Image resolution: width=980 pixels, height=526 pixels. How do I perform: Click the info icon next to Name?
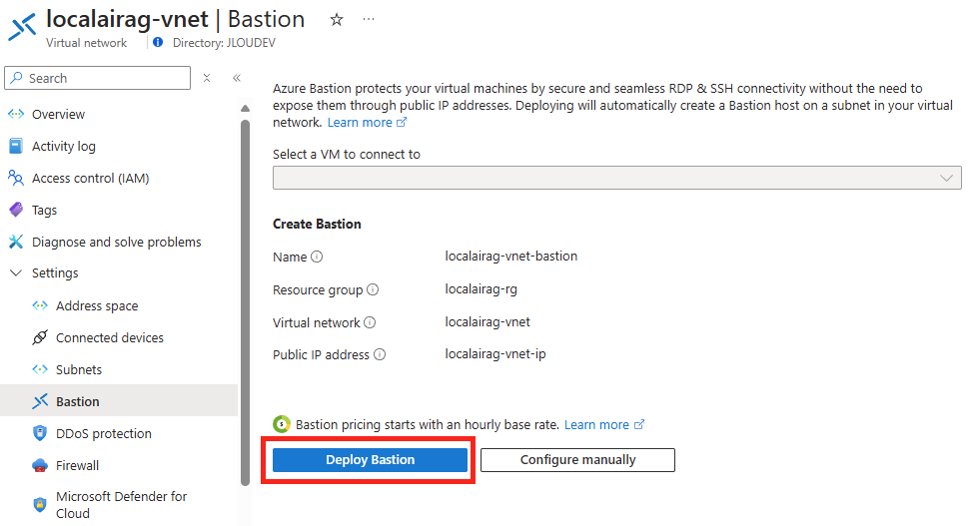(317, 257)
